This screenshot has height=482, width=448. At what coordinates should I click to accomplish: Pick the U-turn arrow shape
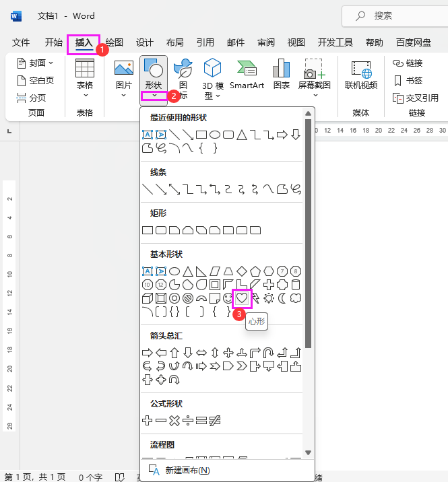269,353
